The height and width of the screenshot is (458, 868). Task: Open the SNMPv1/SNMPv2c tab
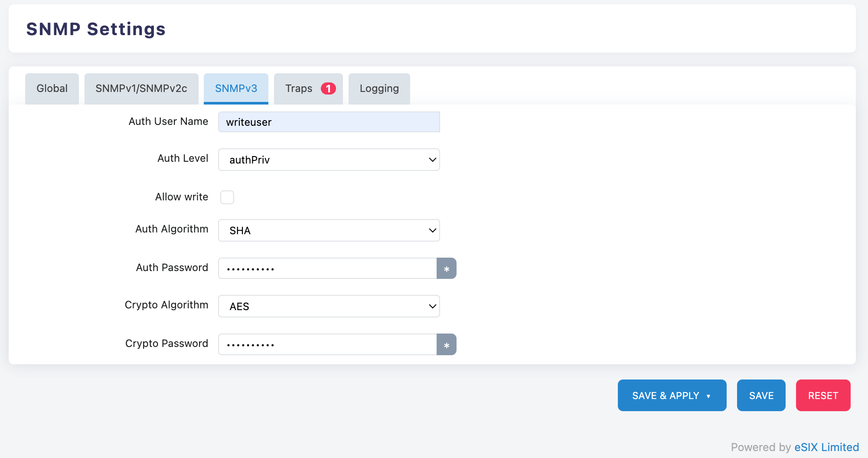click(x=141, y=88)
